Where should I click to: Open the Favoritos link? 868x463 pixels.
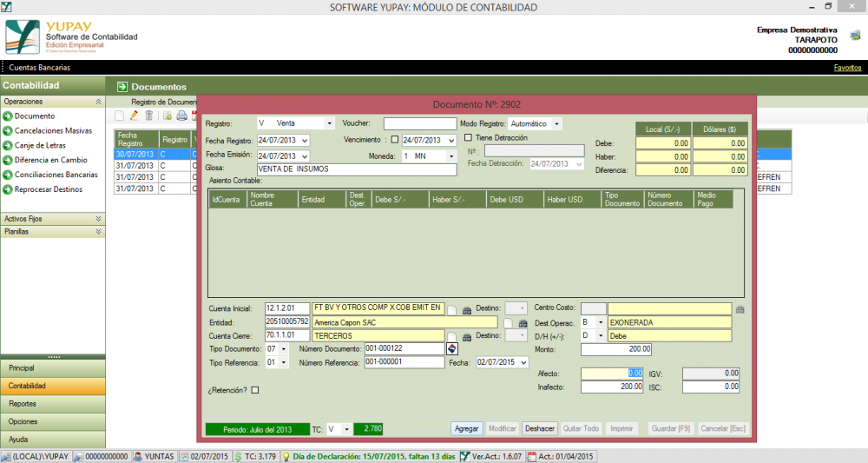tap(847, 68)
